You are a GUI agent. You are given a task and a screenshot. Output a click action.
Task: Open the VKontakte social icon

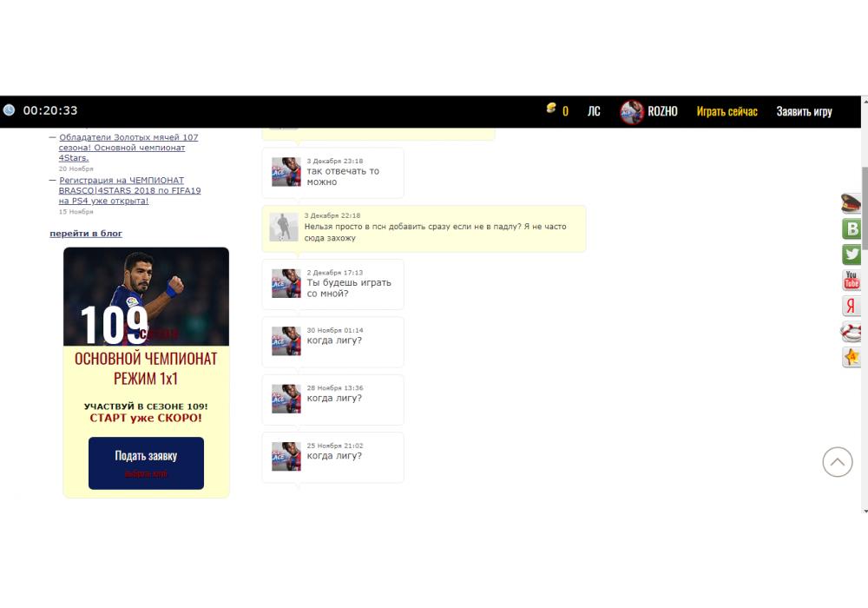pos(852,229)
